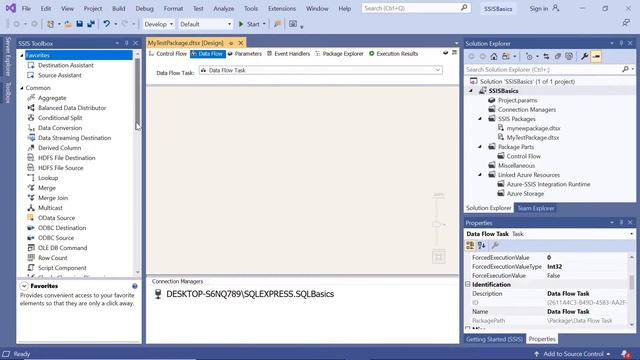This screenshot has height=360, width=640.
Task: Select Destination Assistant in toolbox
Action: coord(66,65)
